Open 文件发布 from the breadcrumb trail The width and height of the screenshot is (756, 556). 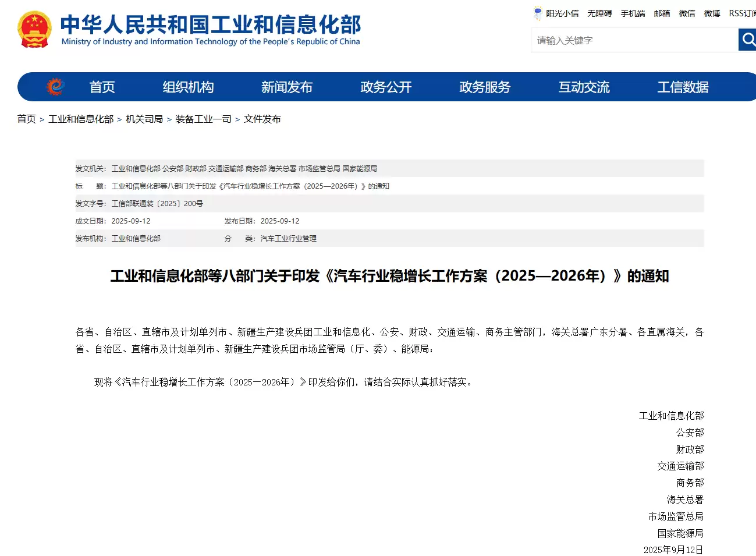pyautogui.click(x=261, y=118)
